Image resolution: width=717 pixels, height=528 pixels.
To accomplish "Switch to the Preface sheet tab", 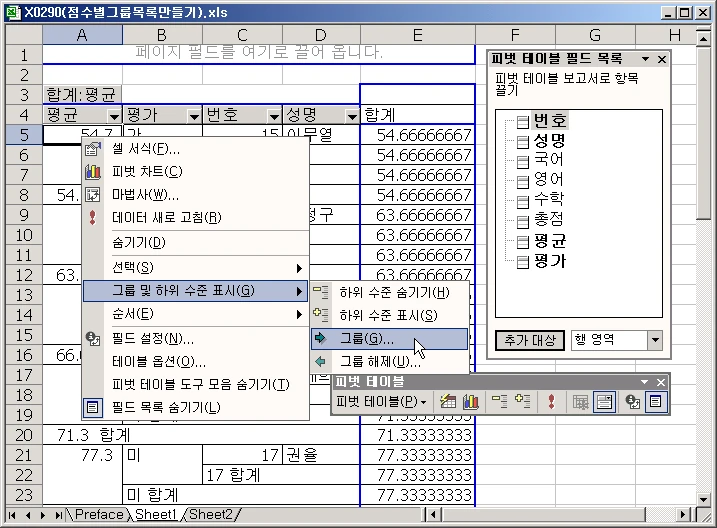I will 99,515.
